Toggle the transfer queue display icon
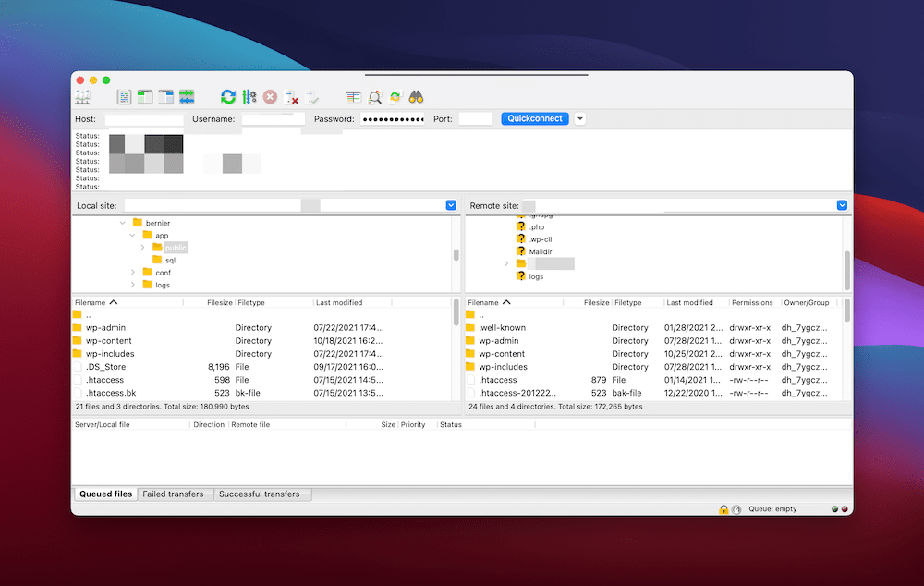 187,97
